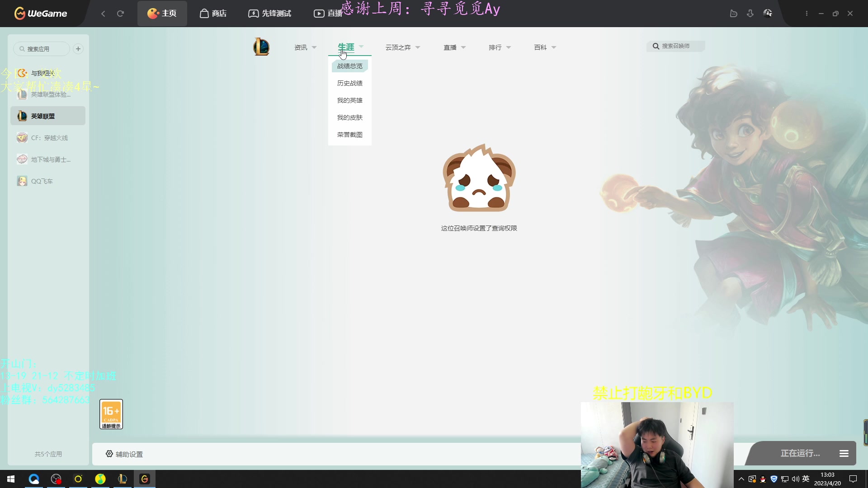Select 我的皮肤 menu entry
The width and height of the screenshot is (868, 488).
[x=349, y=117]
